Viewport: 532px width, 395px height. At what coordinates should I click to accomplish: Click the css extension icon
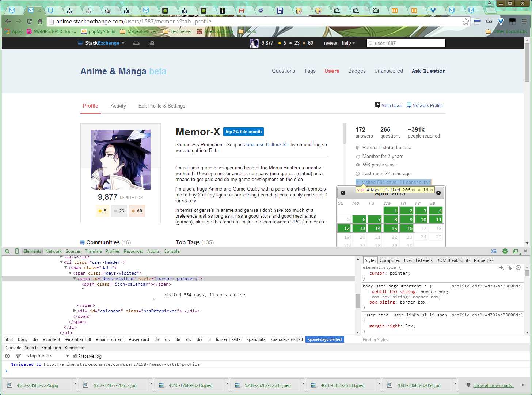pyautogui.click(x=489, y=22)
